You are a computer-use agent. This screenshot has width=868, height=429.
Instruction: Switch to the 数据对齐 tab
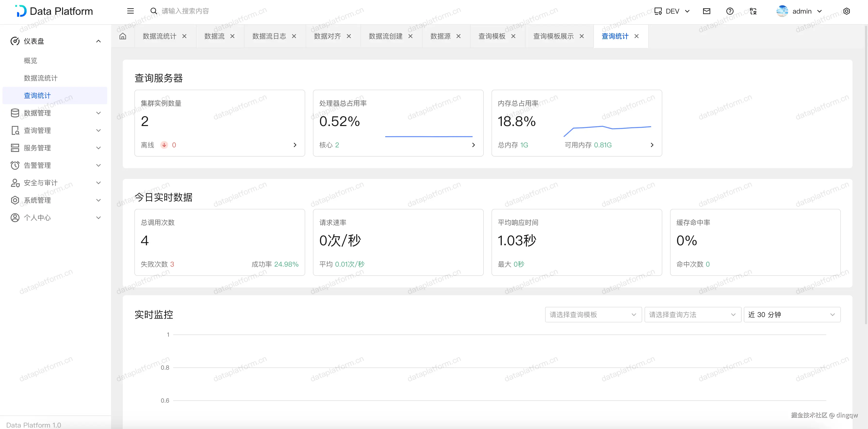pyautogui.click(x=327, y=36)
